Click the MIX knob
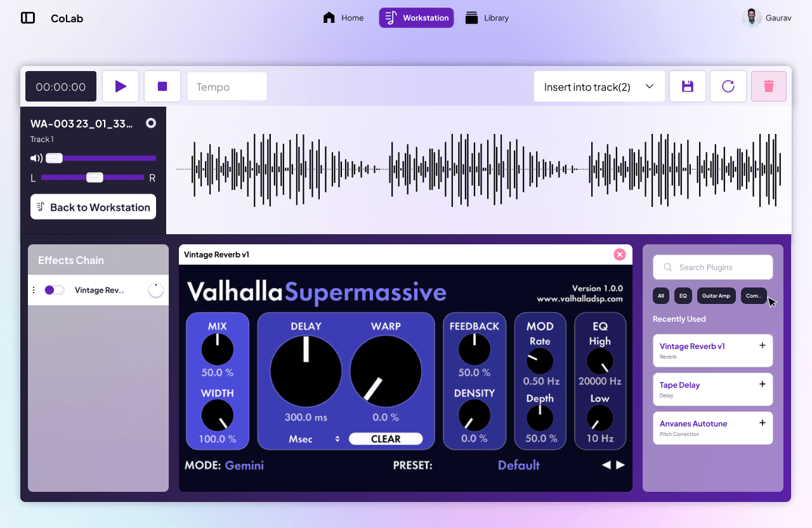The height and width of the screenshot is (528, 812). click(218, 350)
